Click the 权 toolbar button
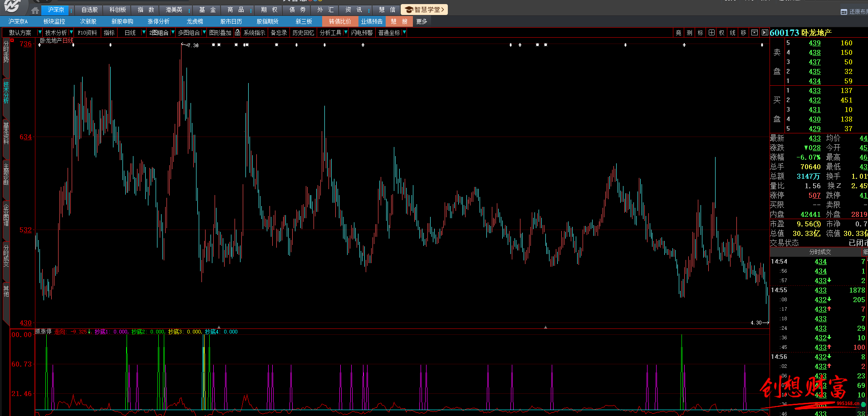Screen dimensions: 868x416 721,33
